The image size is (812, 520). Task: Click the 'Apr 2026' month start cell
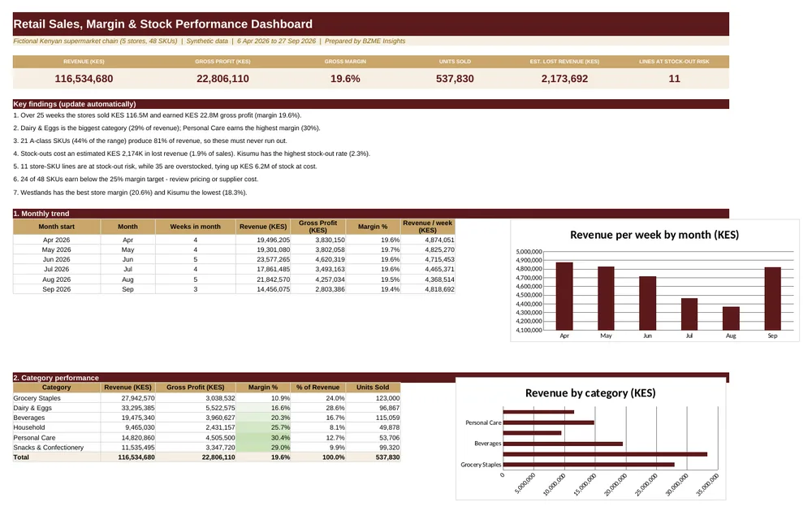click(57, 240)
